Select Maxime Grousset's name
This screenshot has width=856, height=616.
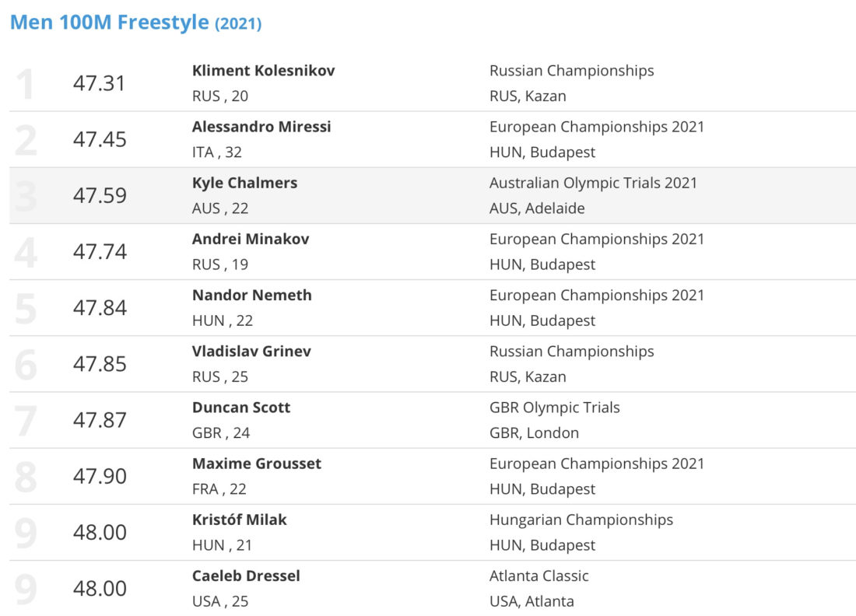(x=257, y=464)
